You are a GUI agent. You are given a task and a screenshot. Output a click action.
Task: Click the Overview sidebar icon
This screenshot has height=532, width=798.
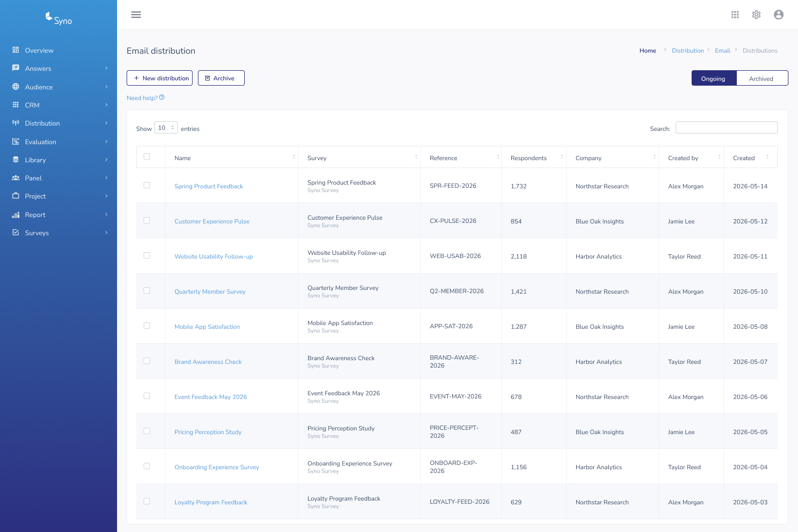tap(15, 50)
